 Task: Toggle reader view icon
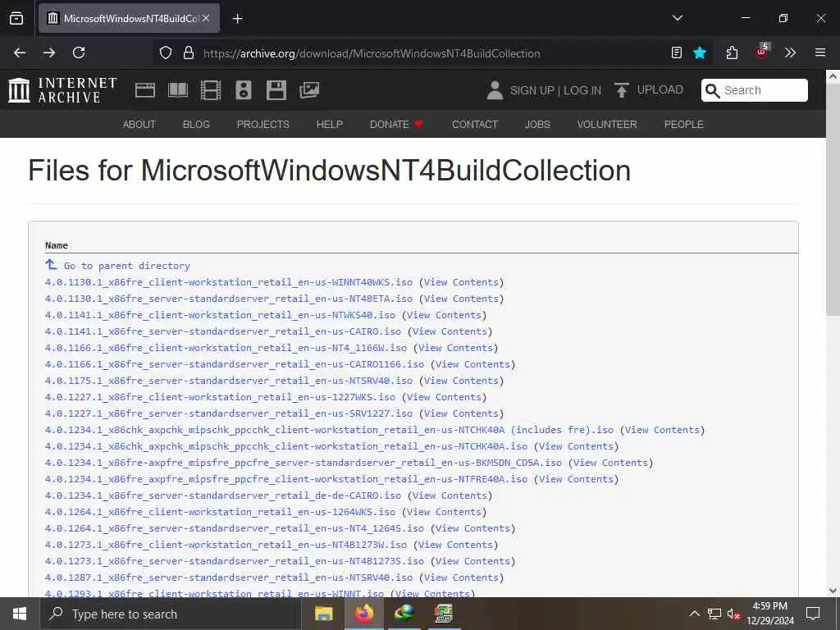677,52
